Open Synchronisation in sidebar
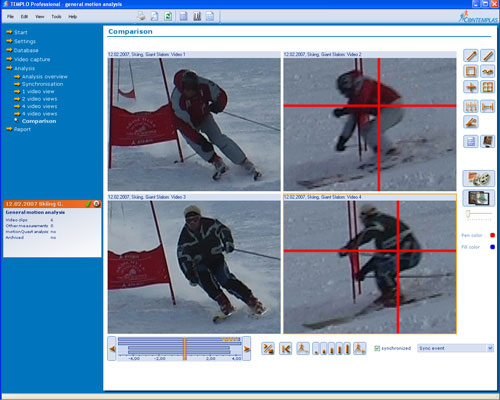Viewport: 500px width, 400px height. coord(42,84)
